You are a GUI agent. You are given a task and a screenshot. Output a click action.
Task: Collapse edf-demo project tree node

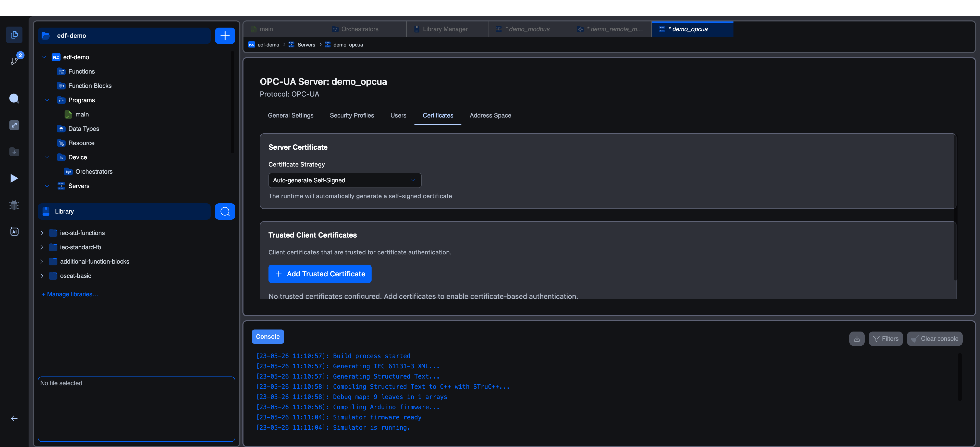(44, 57)
